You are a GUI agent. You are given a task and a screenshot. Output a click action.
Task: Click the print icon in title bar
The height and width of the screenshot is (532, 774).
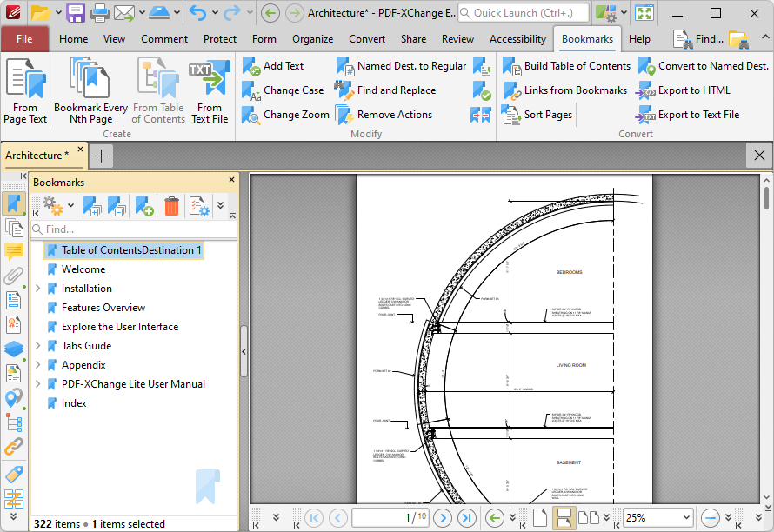click(99, 13)
